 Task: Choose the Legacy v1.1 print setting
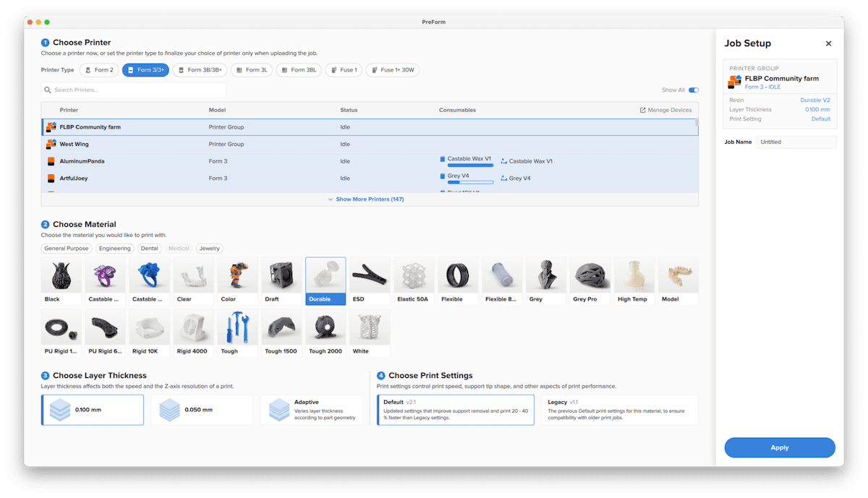(620, 410)
